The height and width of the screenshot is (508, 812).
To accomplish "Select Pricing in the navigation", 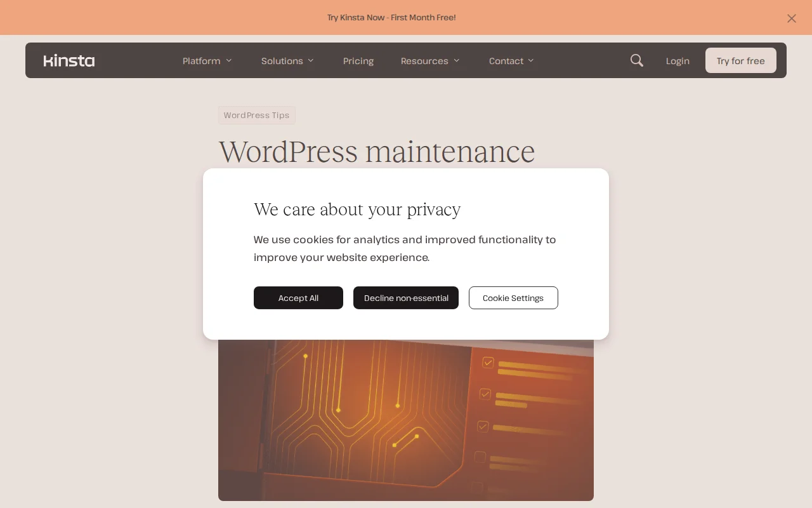I will click(x=358, y=61).
